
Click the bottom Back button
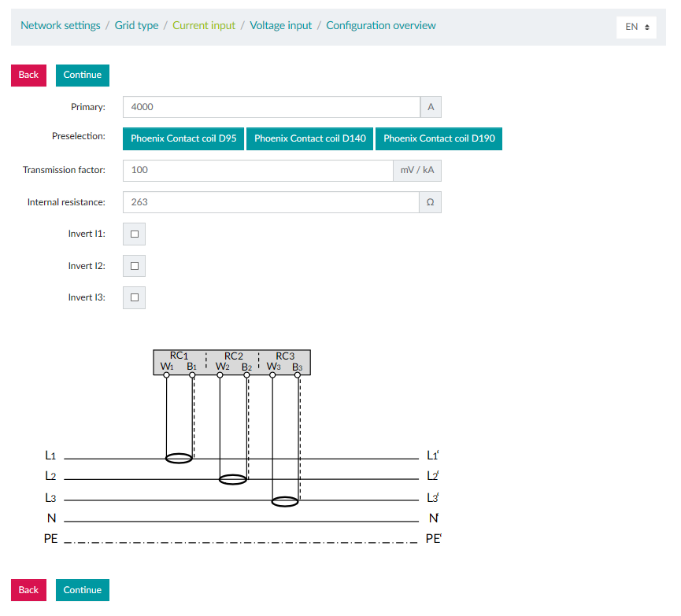(28, 589)
